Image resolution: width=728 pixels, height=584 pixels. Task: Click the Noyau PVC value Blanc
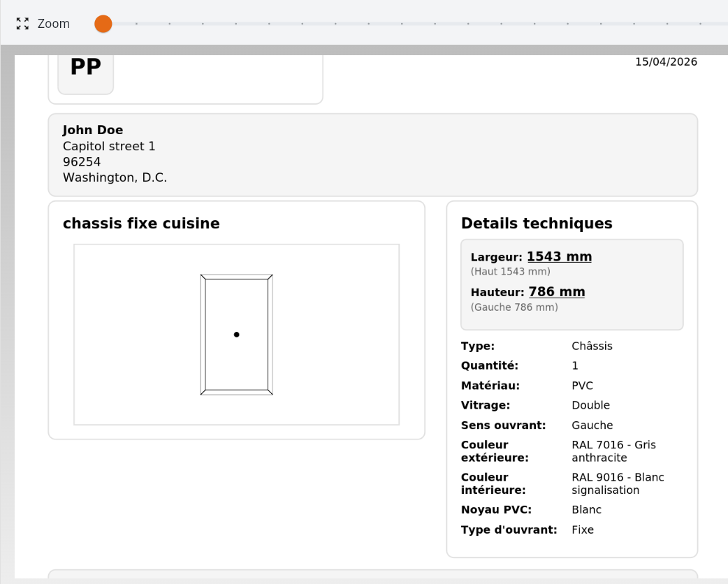point(587,509)
